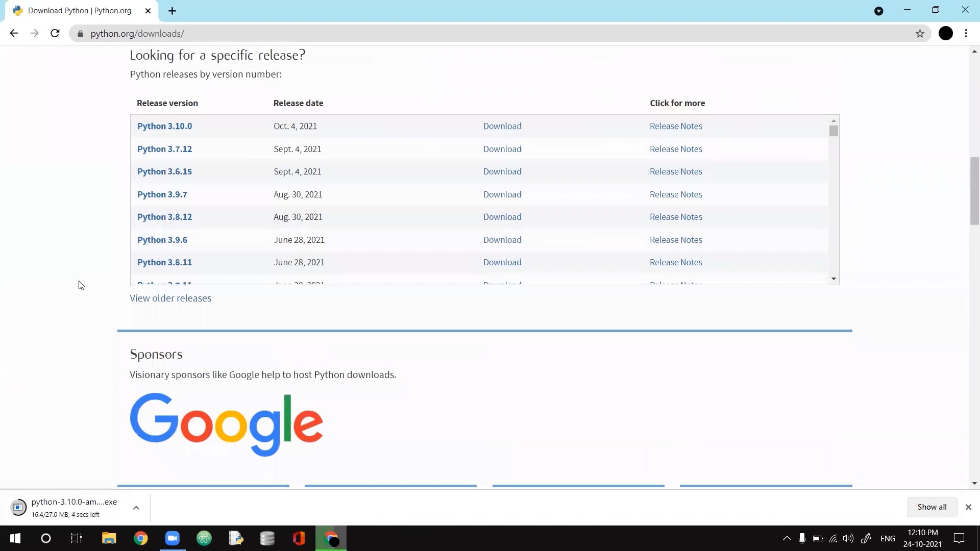Image resolution: width=980 pixels, height=551 pixels.
Task: Click the site security padlock icon
Action: [x=80, y=34]
